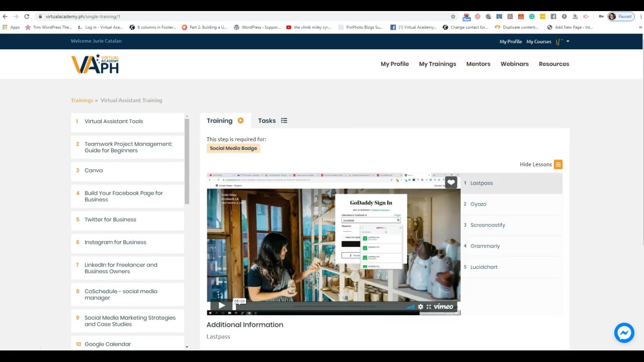Viewport: 644px width, 362px height.
Task: Open the Grammarly lesson
Action: point(511,246)
